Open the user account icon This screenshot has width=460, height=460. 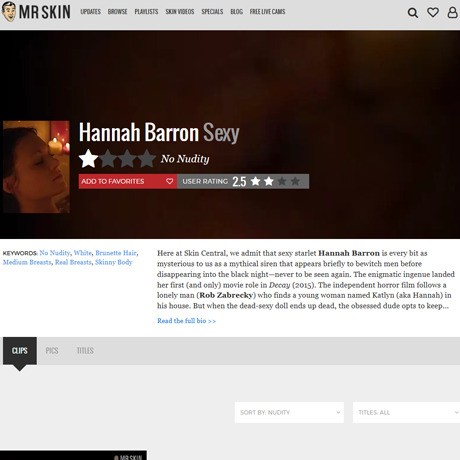click(452, 13)
